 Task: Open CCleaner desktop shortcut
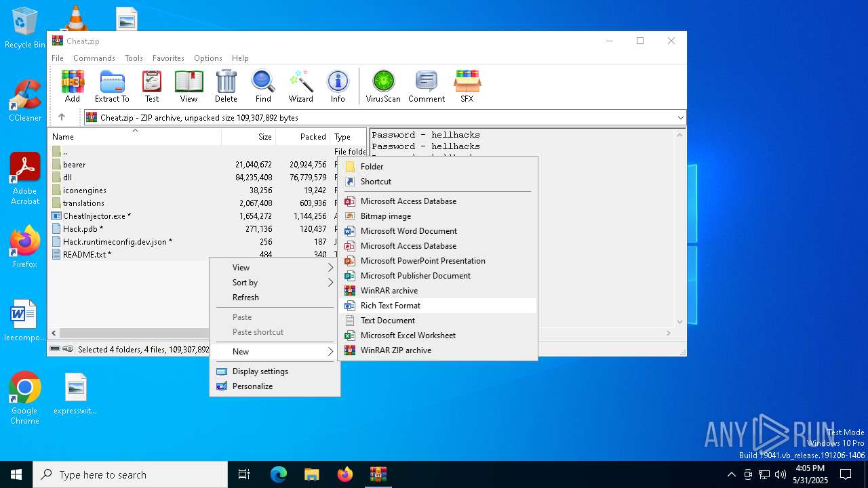click(x=25, y=102)
